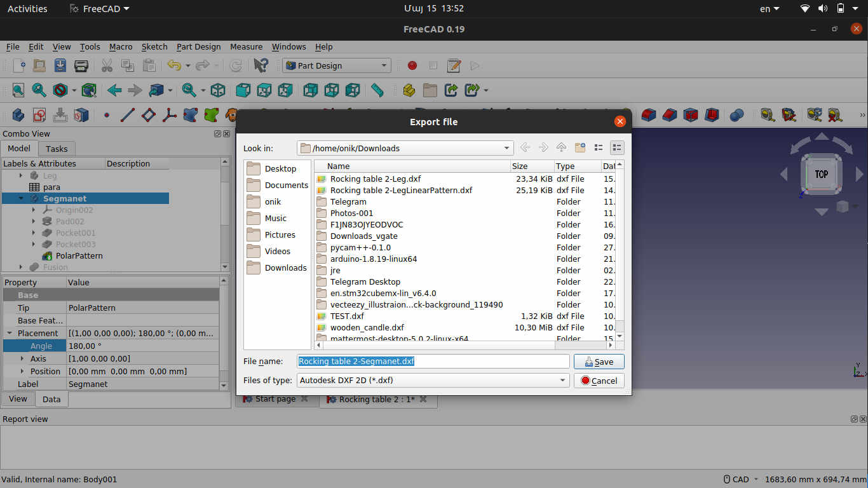Click the green back navigation arrow
868x488 pixels.
coord(114,90)
